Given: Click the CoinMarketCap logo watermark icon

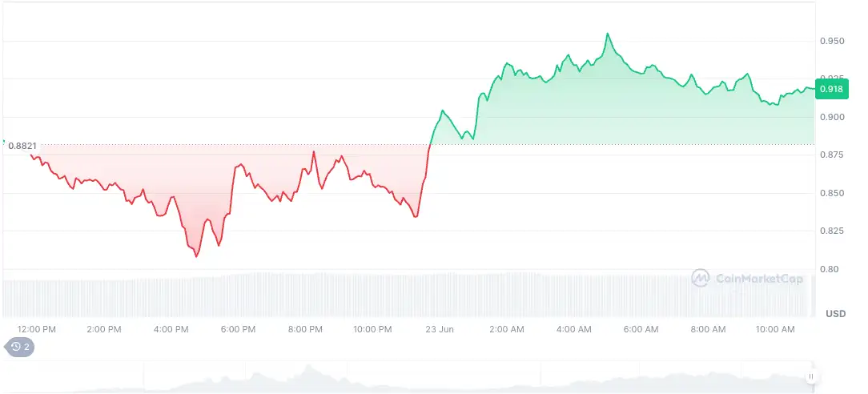Looking at the screenshot, I should coord(701,278).
